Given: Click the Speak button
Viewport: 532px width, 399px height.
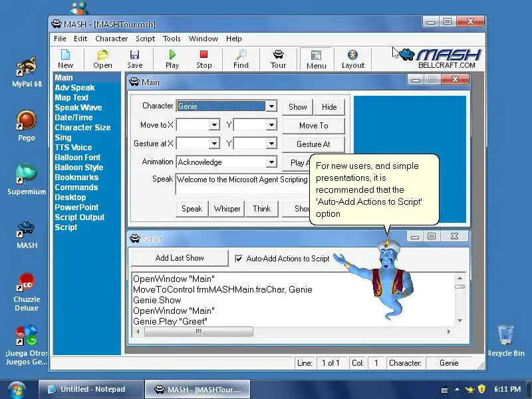Looking at the screenshot, I should [192, 209].
